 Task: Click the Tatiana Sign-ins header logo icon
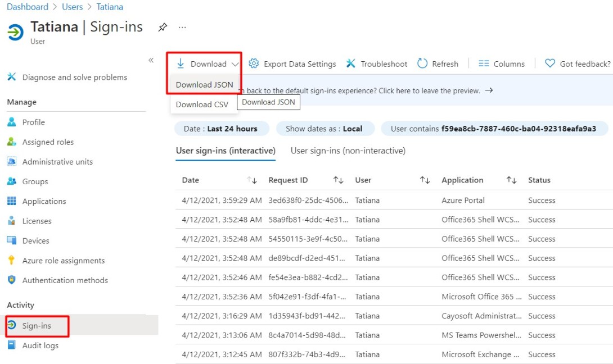[x=16, y=32]
